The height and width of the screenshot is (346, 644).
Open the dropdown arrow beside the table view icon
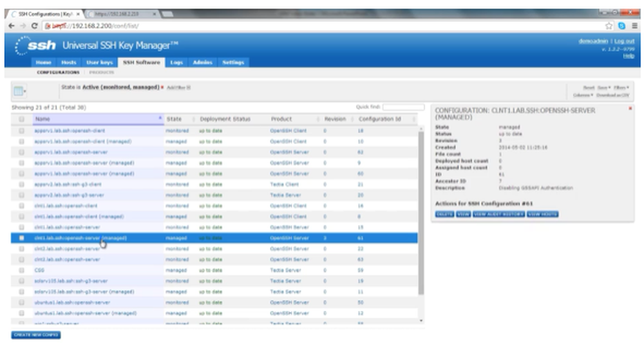25,91
